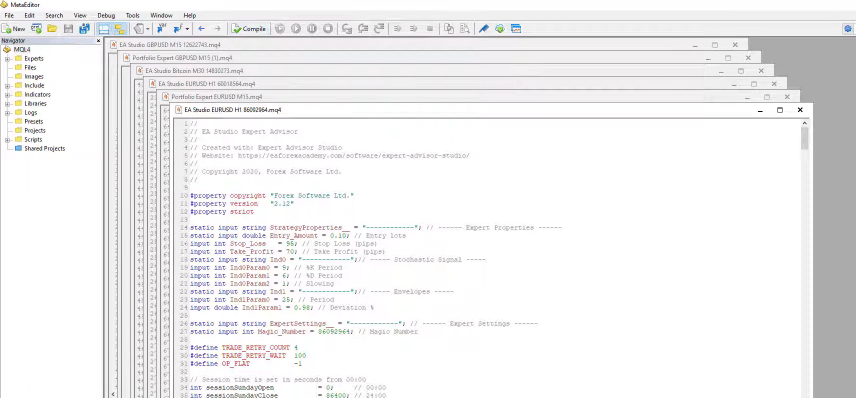Viewport: 856px width, 398px height.
Task: Activate the EA Studio EURUSD H1 60018564.mq4 window
Action: [206, 84]
